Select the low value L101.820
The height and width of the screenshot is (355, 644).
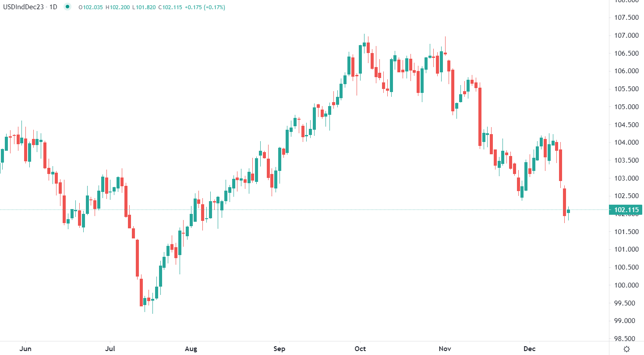[144, 7]
